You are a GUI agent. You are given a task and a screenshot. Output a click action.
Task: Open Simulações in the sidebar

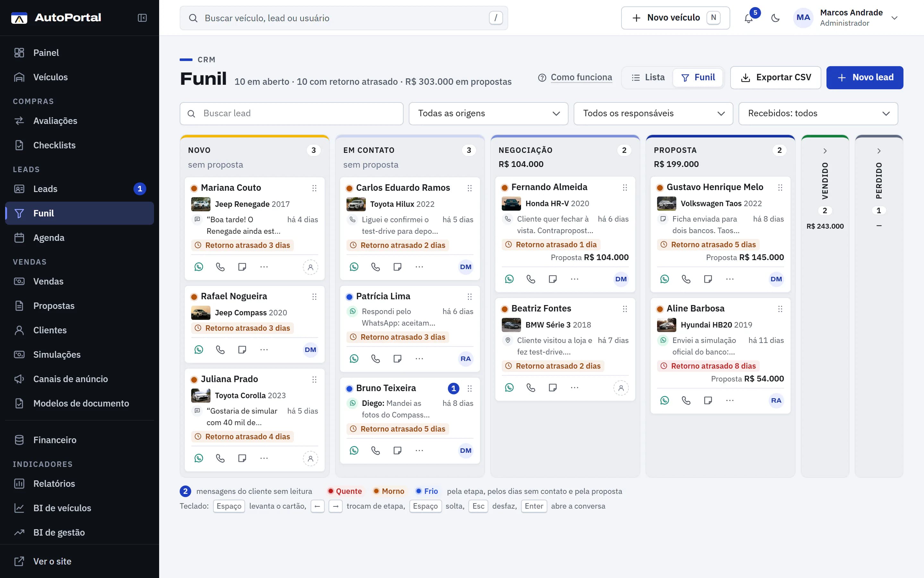(80, 355)
